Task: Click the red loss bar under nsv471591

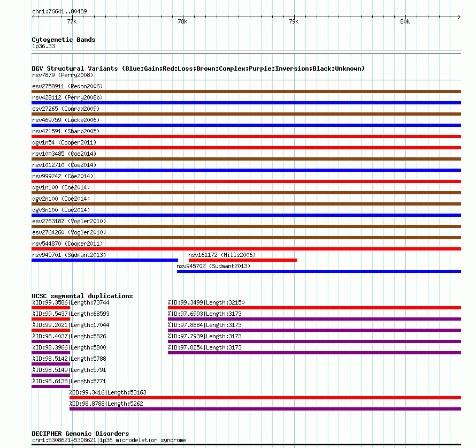Action: pos(246,136)
